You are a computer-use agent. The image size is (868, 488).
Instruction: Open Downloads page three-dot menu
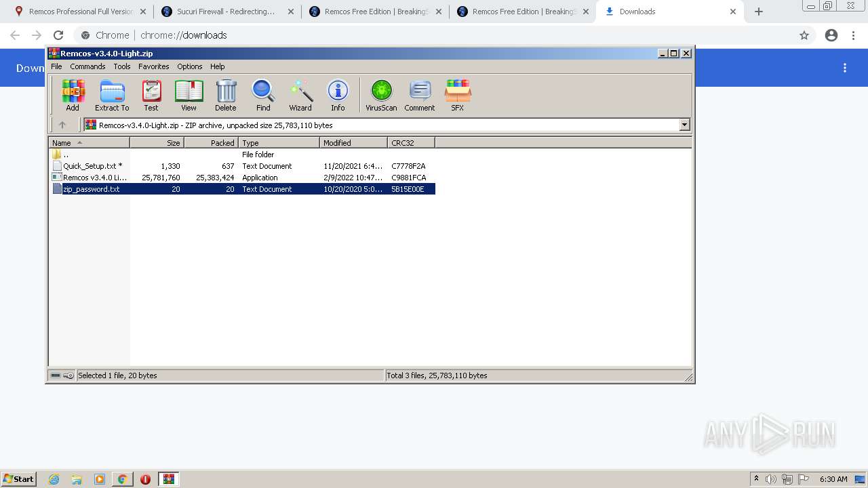[x=845, y=68]
